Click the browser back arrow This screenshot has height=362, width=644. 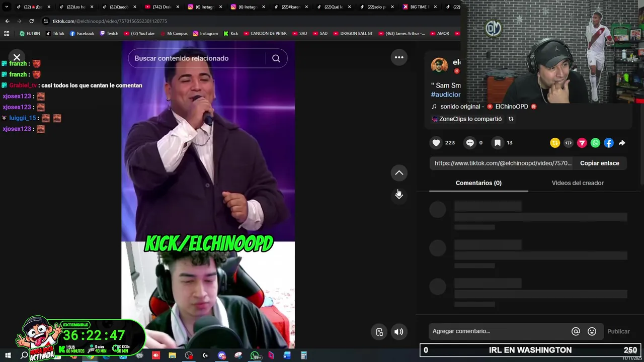click(x=7, y=21)
